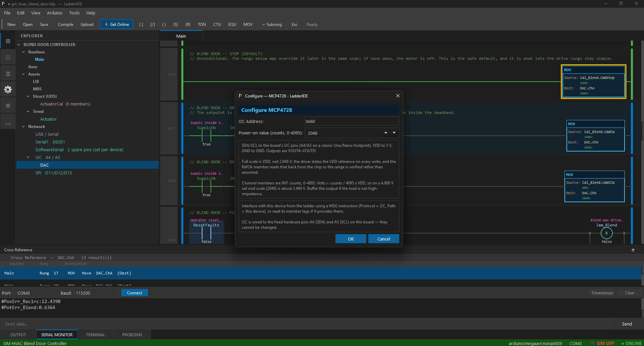
Task: Insert reset coil (R) instruction
Action: pos(188,25)
